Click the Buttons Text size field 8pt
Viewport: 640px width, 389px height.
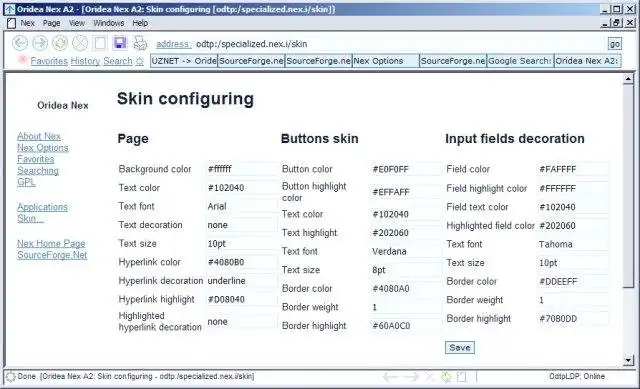[406, 270]
